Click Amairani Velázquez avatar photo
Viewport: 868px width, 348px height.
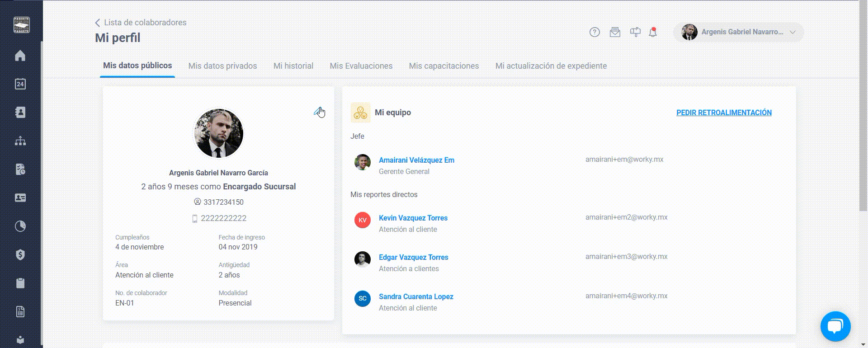point(363,162)
